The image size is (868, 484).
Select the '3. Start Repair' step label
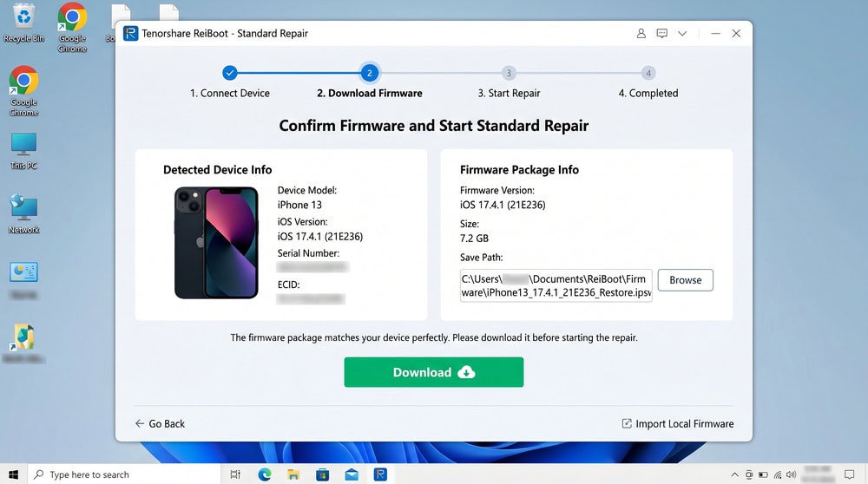pos(509,93)
